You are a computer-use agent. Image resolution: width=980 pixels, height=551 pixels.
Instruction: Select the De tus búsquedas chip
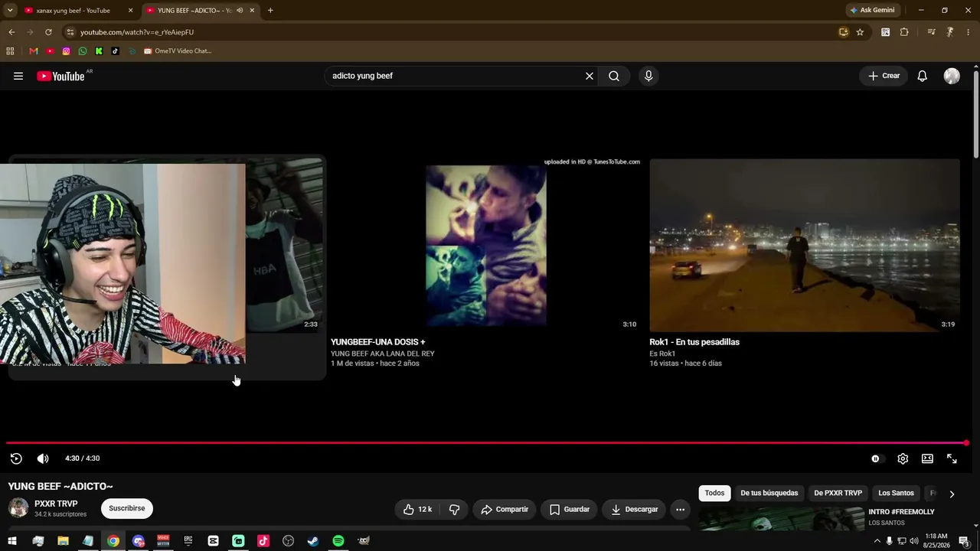(x=769, y=494)
